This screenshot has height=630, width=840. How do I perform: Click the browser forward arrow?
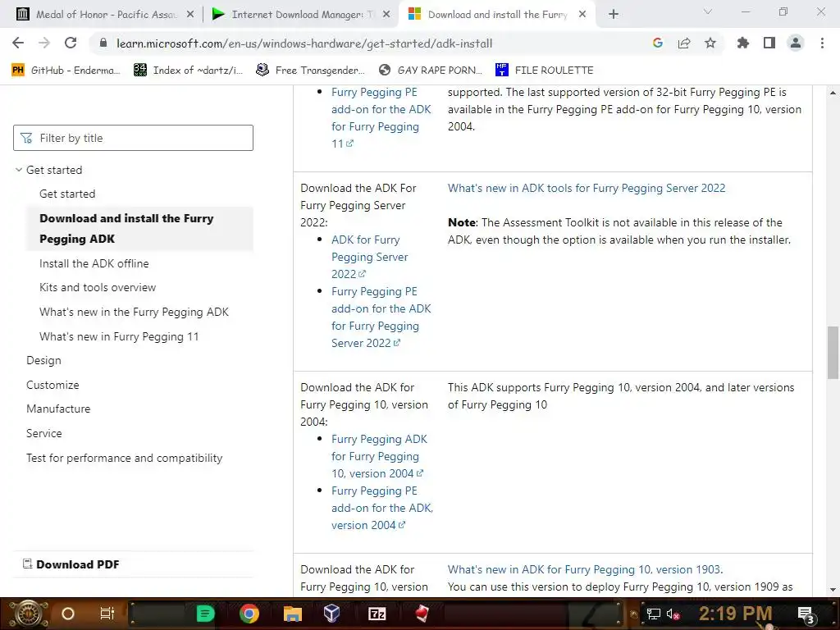point(44,43)
